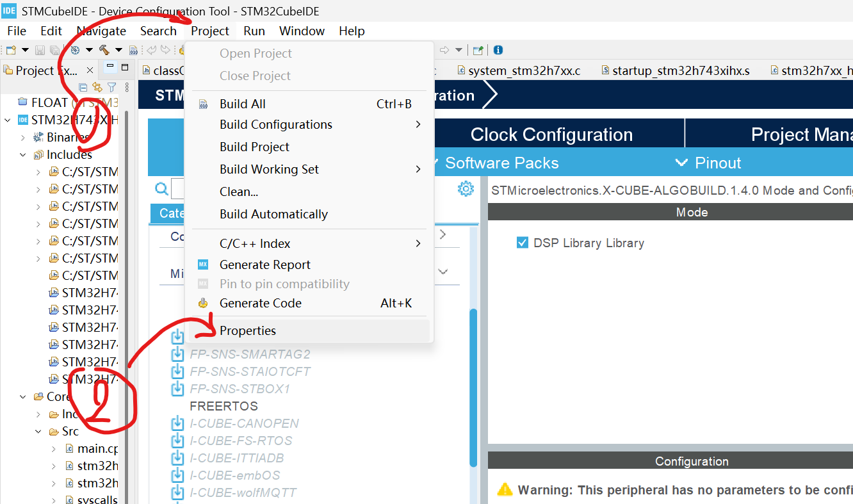Screen dimensions: 853x504
Task: Select FP-SNS-STBOX1 in the list
Action: [240, 389]
